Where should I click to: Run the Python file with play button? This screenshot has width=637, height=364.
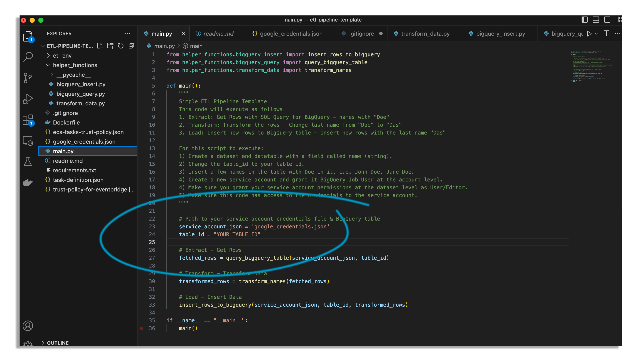point(589,33)
